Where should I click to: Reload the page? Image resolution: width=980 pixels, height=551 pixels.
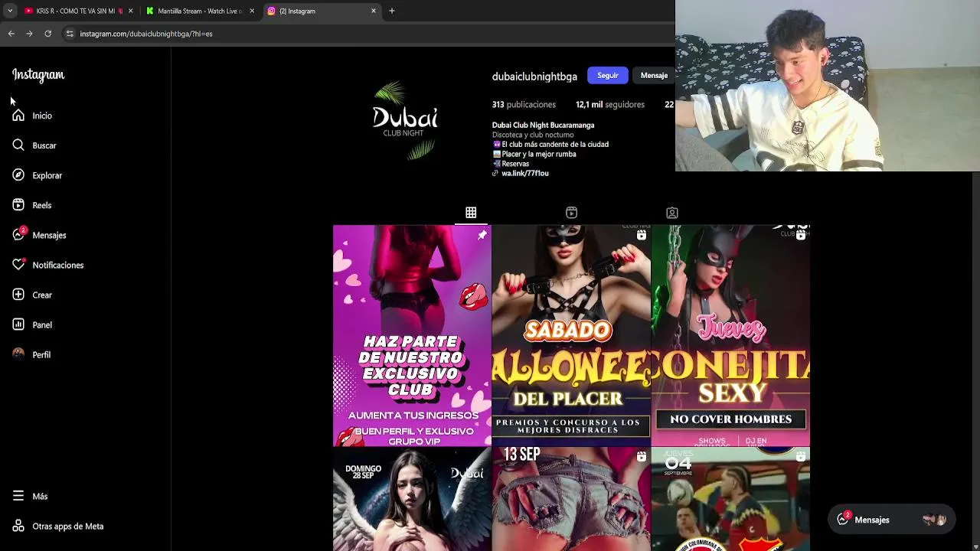tap(47, 34)
